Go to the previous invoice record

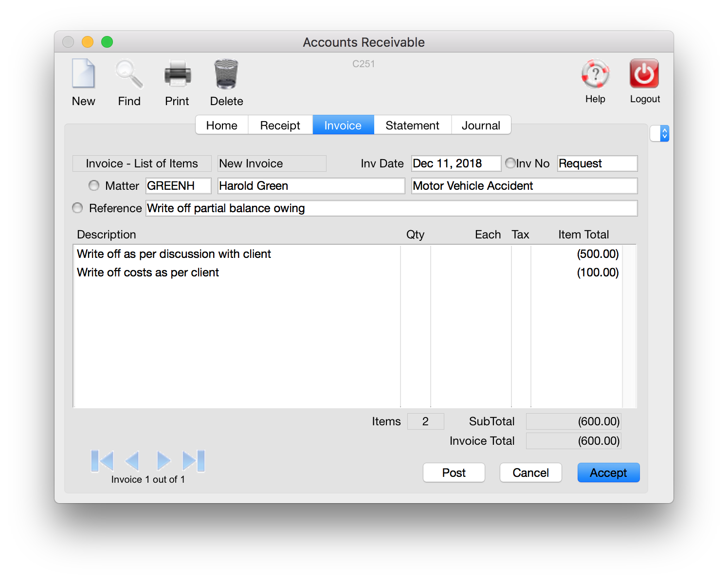tap(132, 461)
